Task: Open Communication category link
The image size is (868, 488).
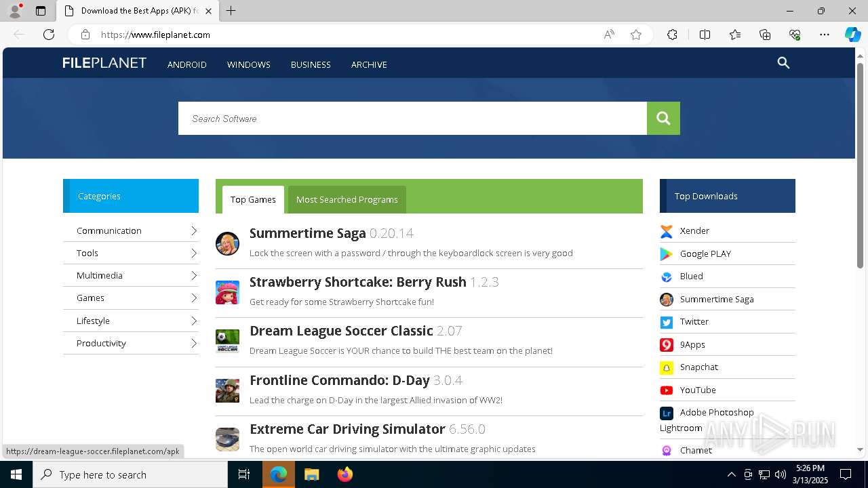Action: click(109, 231)
